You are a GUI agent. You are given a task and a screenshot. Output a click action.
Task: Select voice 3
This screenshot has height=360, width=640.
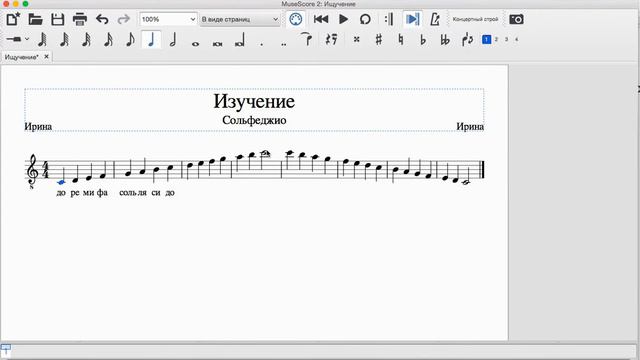507,39
